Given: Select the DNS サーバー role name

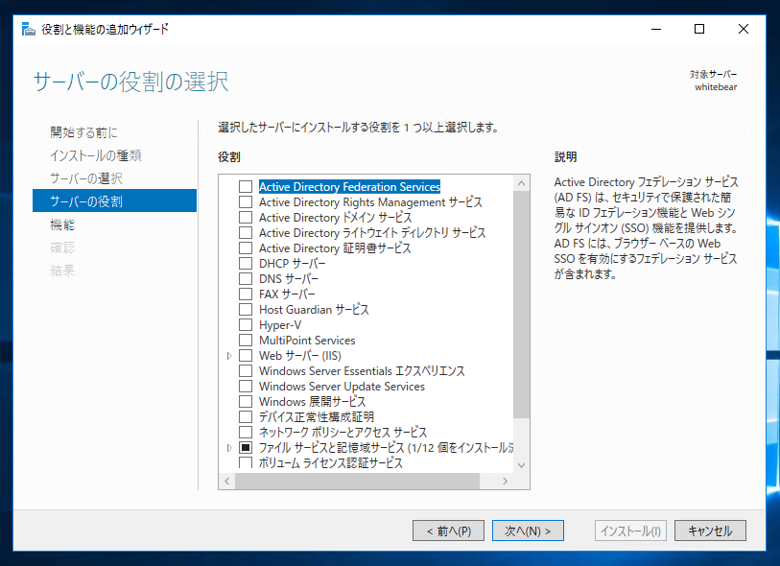Looking at the screenshot, I should click(x=289, y=279).
